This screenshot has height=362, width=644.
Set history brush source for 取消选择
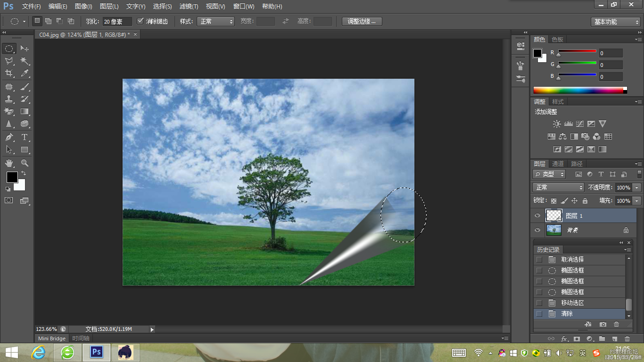(x=539, y=260)
